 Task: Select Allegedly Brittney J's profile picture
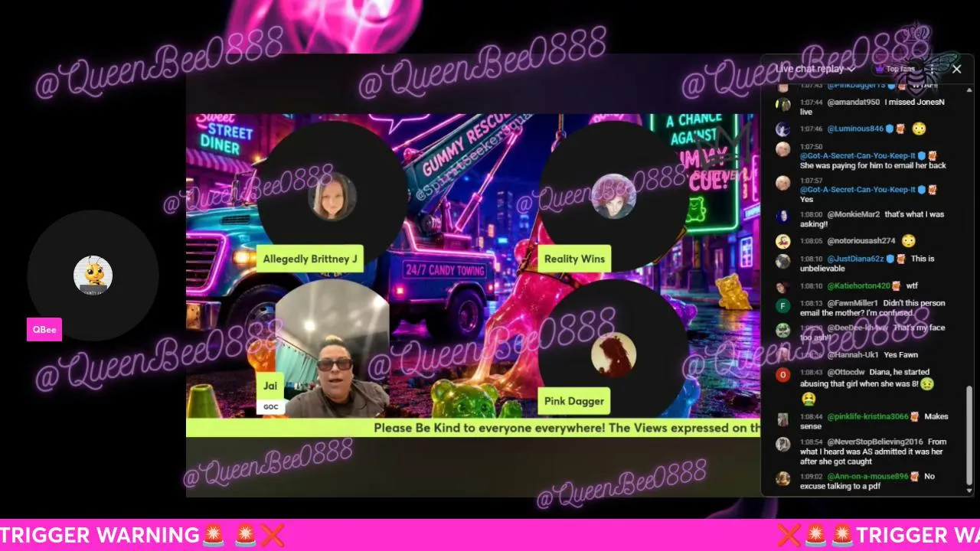tap(332, 196)
